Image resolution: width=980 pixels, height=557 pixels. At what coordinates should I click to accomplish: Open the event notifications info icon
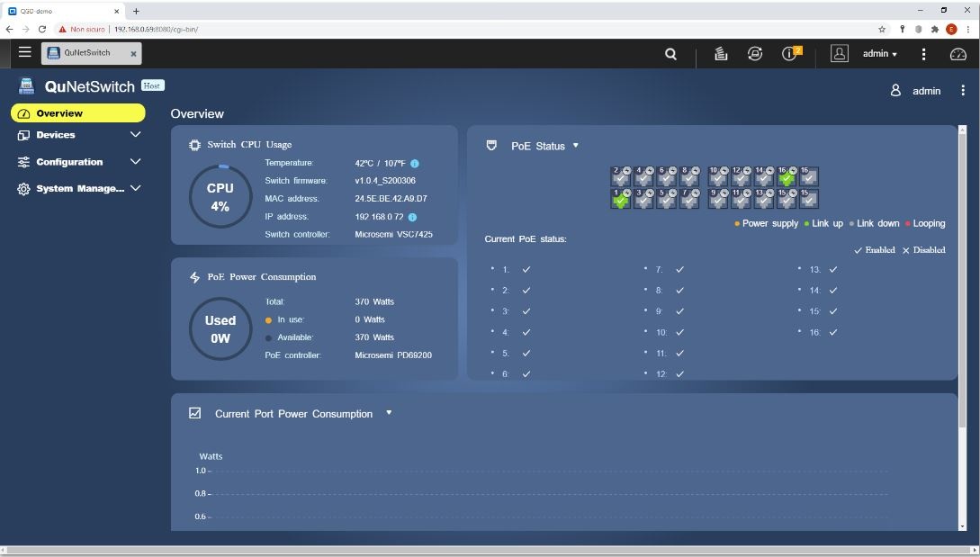tap(790, 54)
